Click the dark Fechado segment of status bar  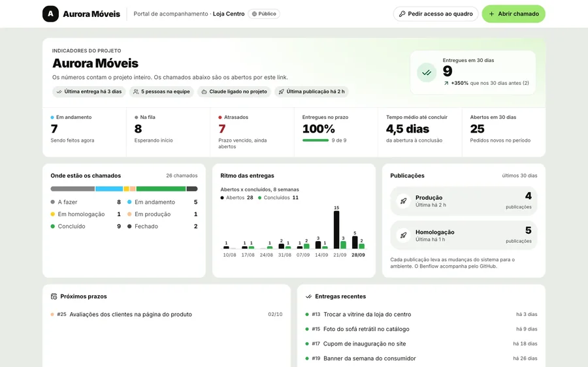192,189
